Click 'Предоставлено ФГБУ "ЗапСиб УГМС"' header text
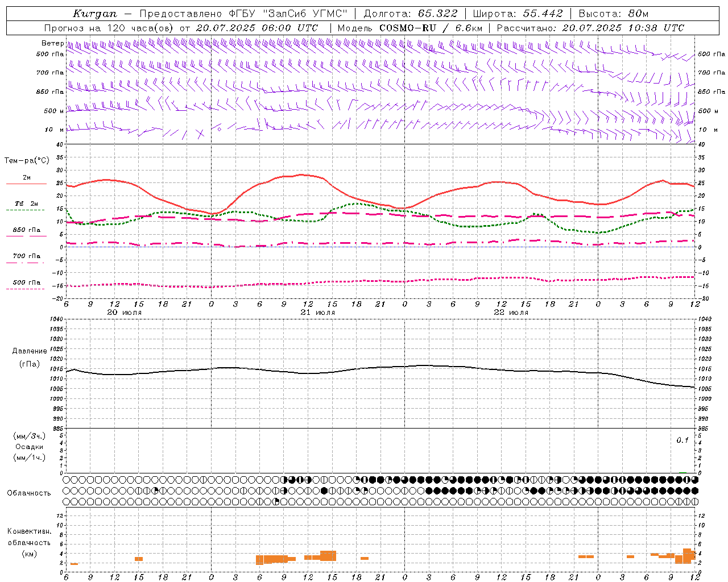 [x=243, y=14]
